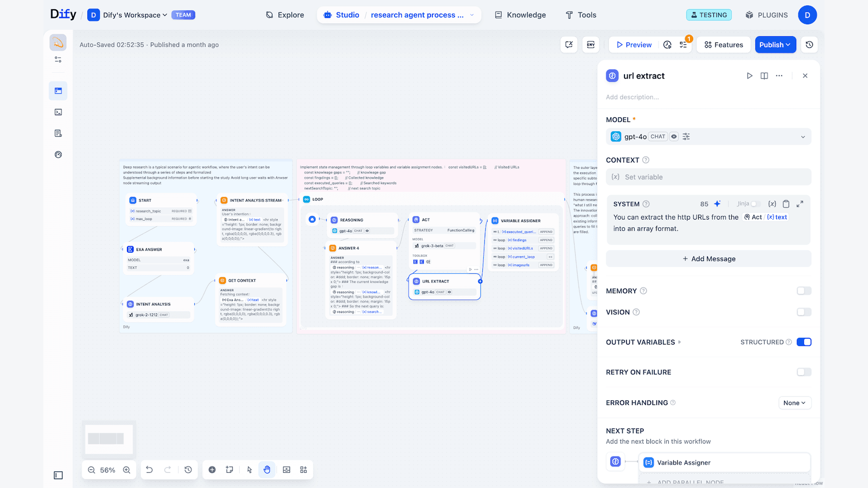Click the CONTEXT Set variable field
868x488 pixels.
(x=708, y=177)
